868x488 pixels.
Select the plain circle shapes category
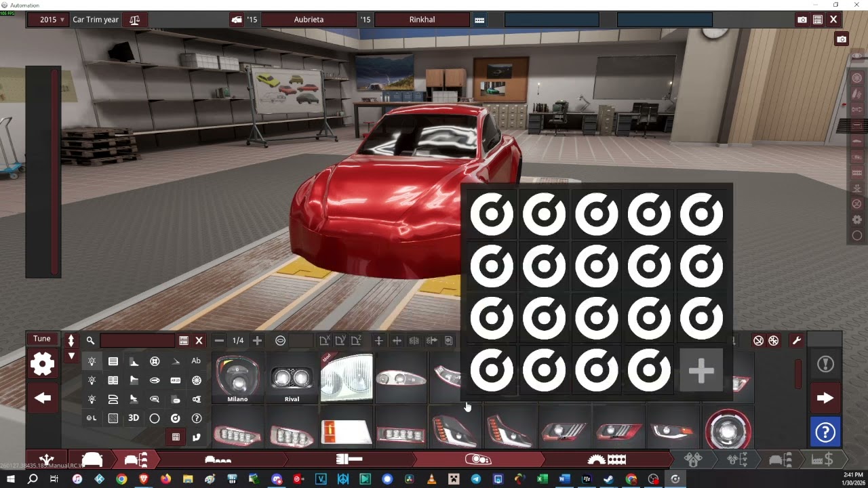155,418
